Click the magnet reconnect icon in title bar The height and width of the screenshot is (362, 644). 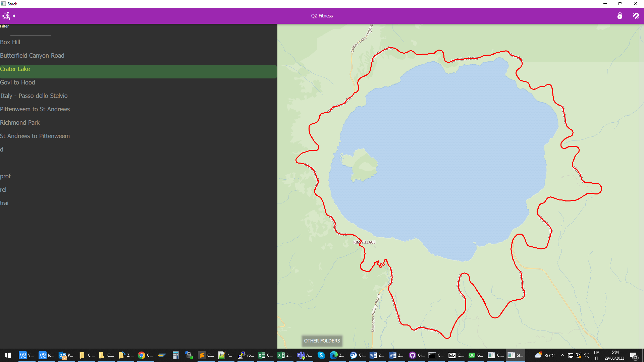[636, 16]
